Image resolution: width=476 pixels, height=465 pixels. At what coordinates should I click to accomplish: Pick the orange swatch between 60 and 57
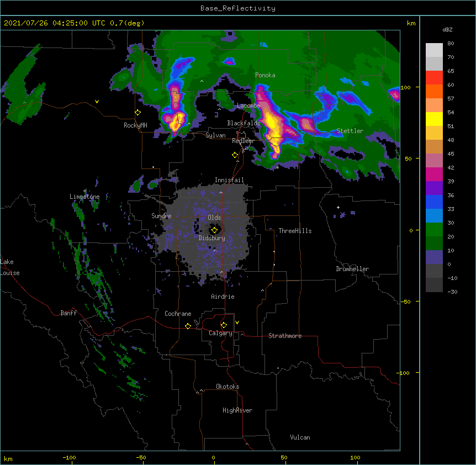tap(434, 91)
